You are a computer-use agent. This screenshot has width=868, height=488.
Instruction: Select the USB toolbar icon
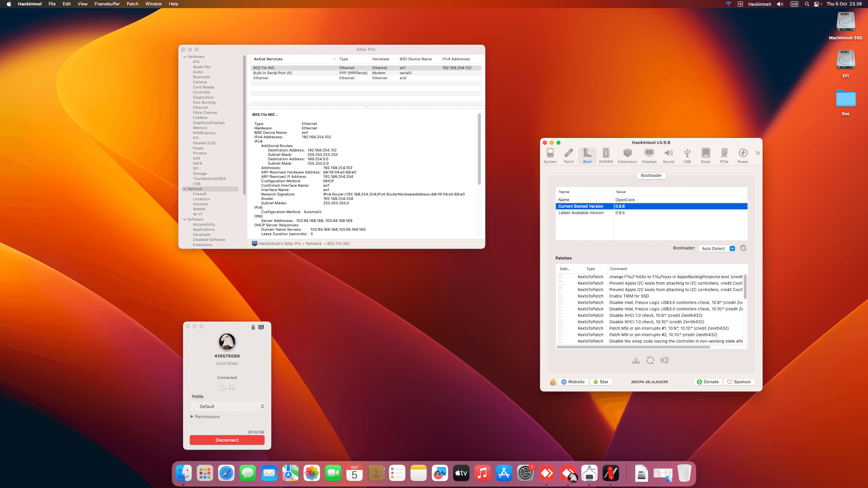[687, 155]
